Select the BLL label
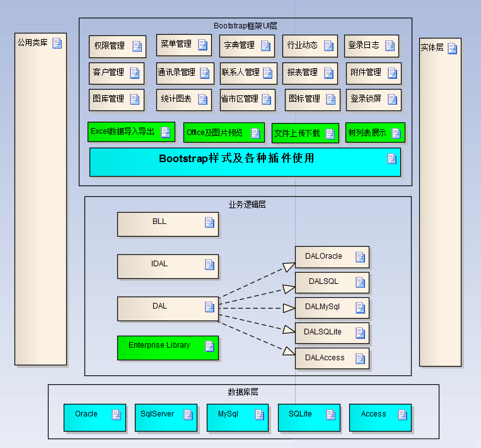 [x=159, y=221]
